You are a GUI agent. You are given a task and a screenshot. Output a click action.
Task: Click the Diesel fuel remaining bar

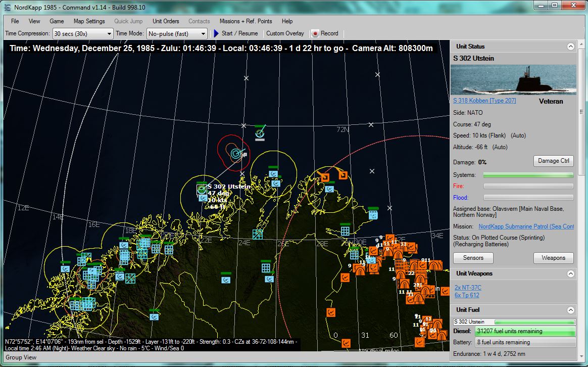tap(525, 331)
